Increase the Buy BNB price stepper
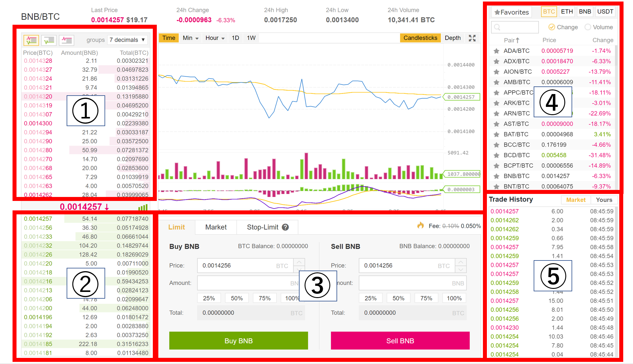 pyautogui.click(x=299, y=262)
